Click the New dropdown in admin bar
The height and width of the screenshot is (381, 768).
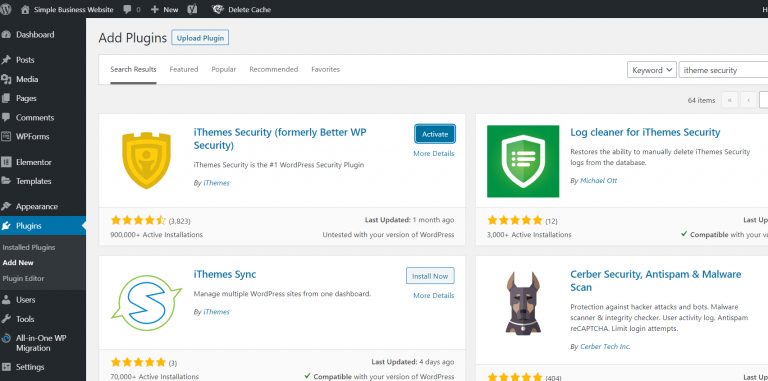tap(165, 9)
